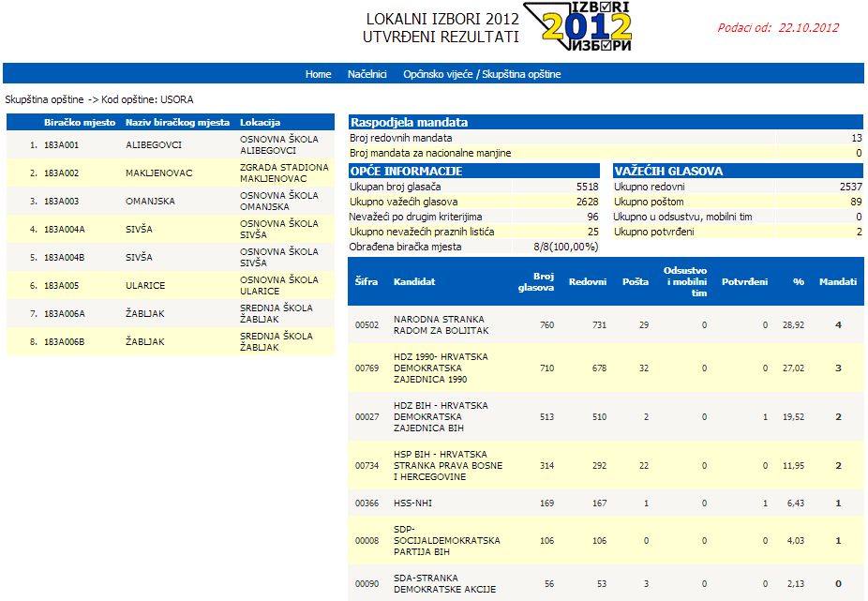Click the Lokacija column header
868x601 pixels.
(260, 123)
